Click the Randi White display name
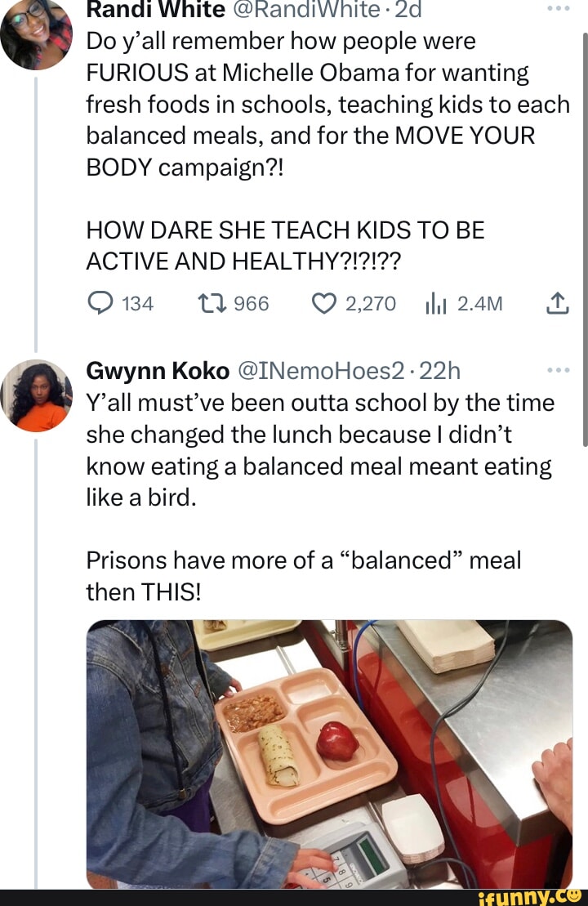The width and height of the screenshot is (588, 906). pyautogui.click(x=155, y=10)
